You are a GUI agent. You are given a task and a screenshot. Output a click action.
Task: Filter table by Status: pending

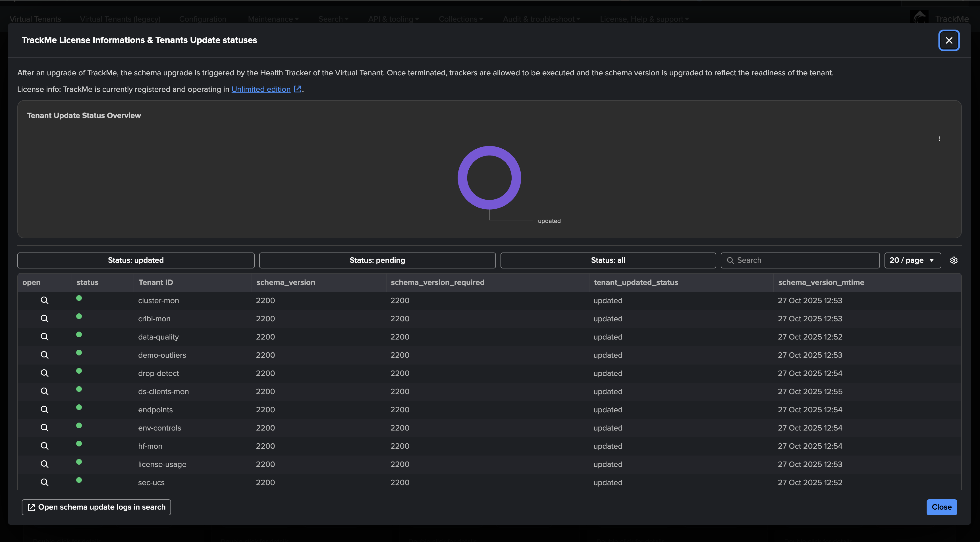click(x=377, y=260)
